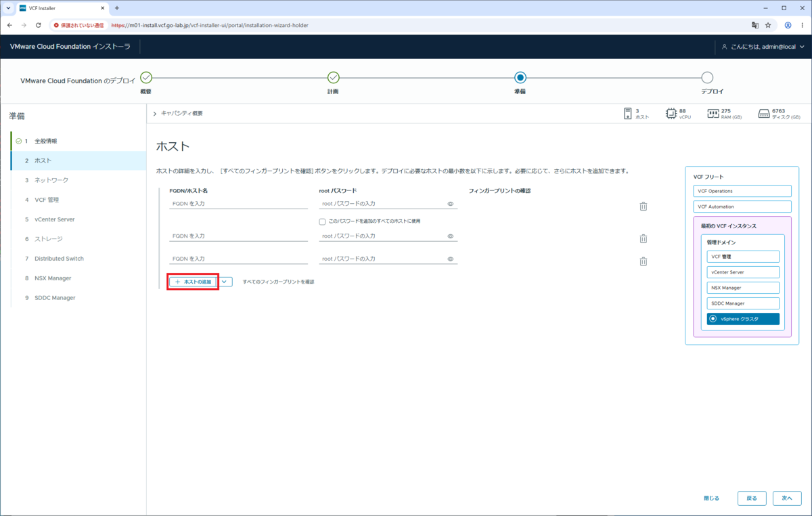The width and height of the screenshot is (812, 516).
Task: Show password in third root password field
Action: tap(451, 259)
